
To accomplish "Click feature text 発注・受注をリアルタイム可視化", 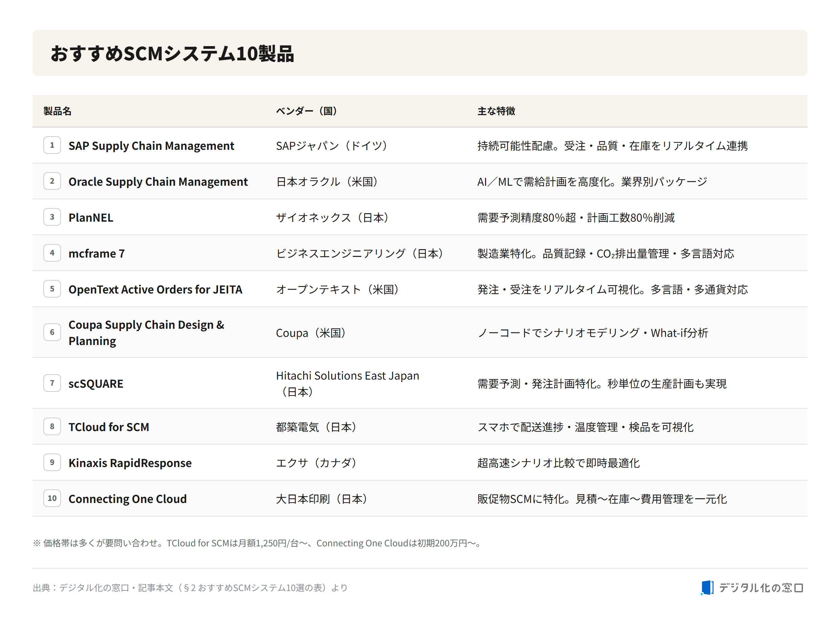I will tap(559, 289).
